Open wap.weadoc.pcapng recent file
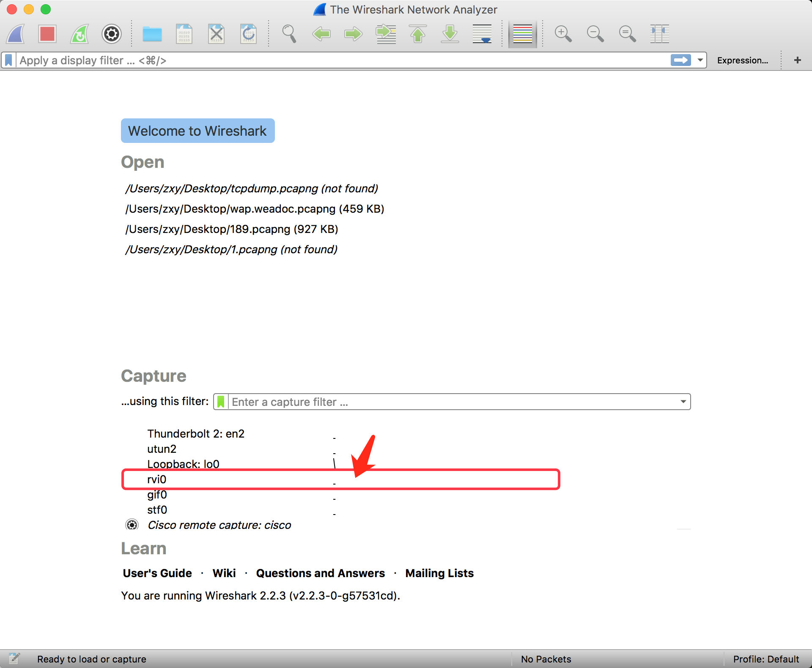812x668 pixels. (x=255, y=209)
